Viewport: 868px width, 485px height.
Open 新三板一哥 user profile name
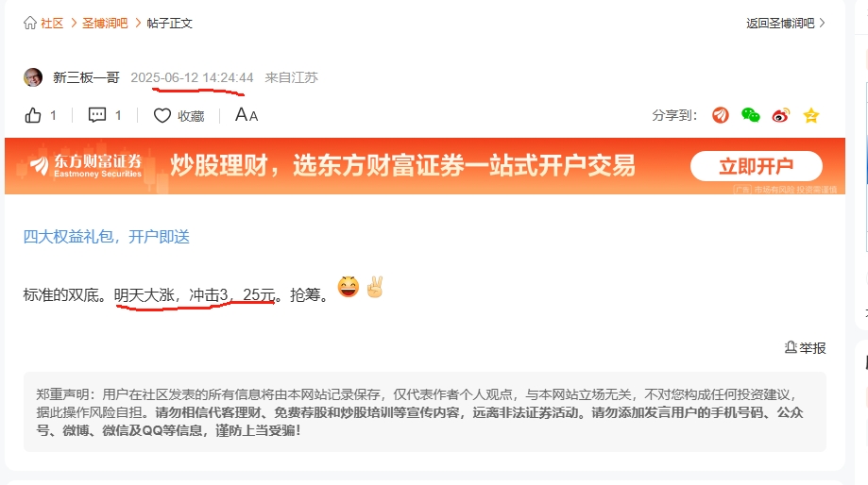point(86,77)
